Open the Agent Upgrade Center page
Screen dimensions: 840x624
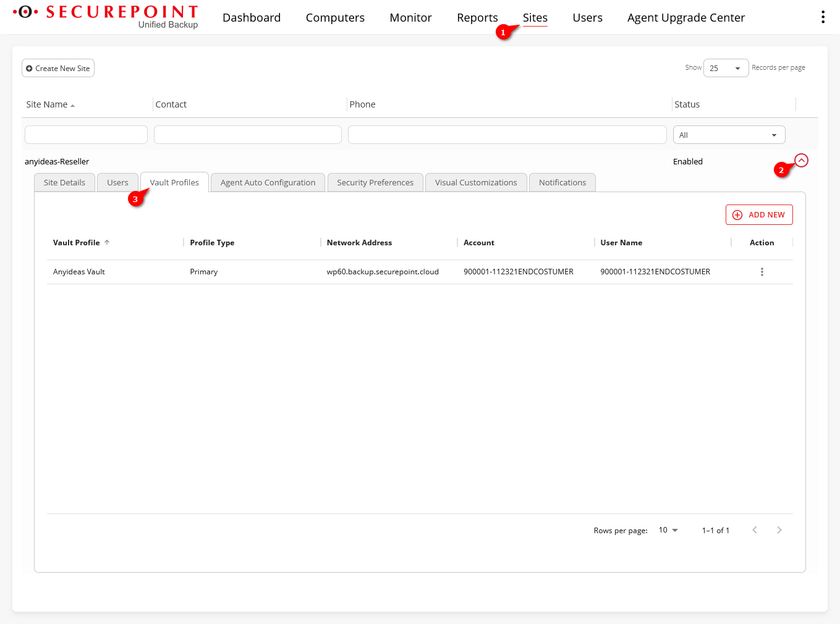(685, 18)
